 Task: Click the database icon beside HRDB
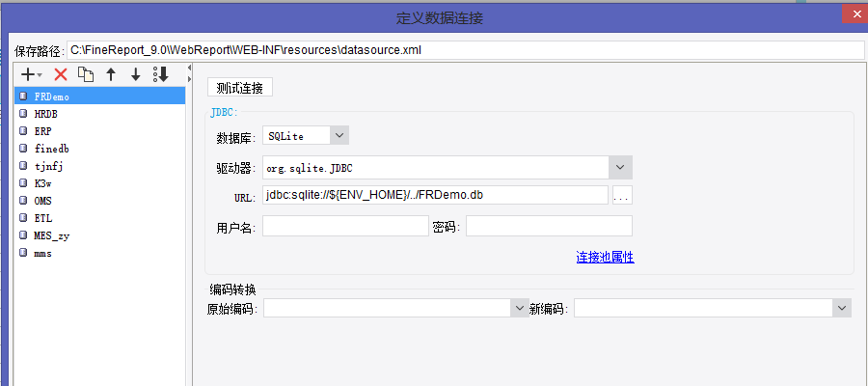(x=23, y=114)
